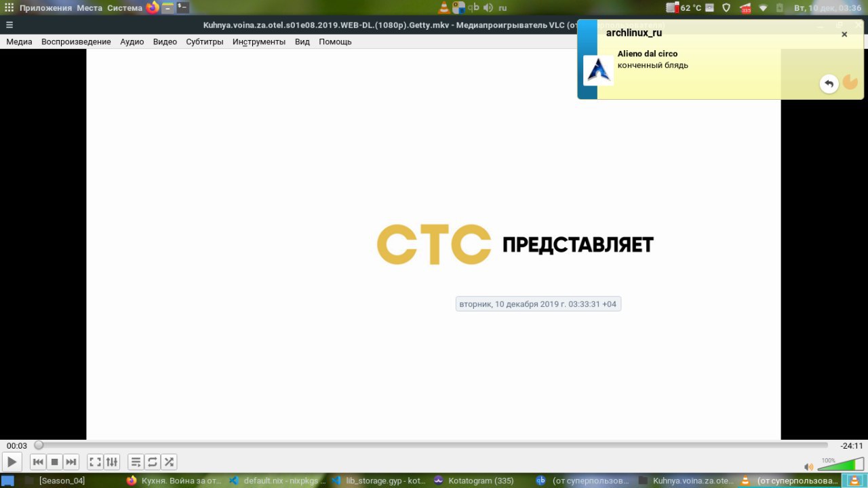Viewport: 868px width, 488px height.
Task: Click the VLC cone tray icon
Action: [444, 7]
